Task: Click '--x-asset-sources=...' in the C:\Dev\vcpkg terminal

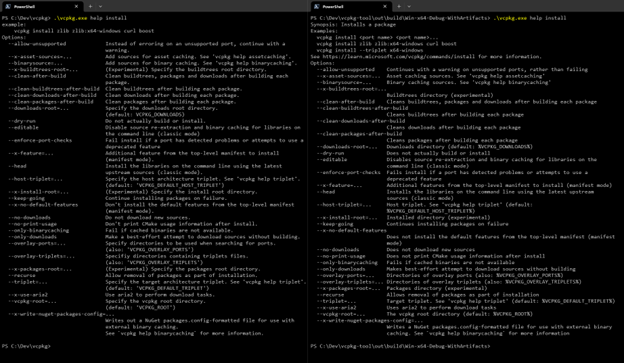Action: pos(40,57)
